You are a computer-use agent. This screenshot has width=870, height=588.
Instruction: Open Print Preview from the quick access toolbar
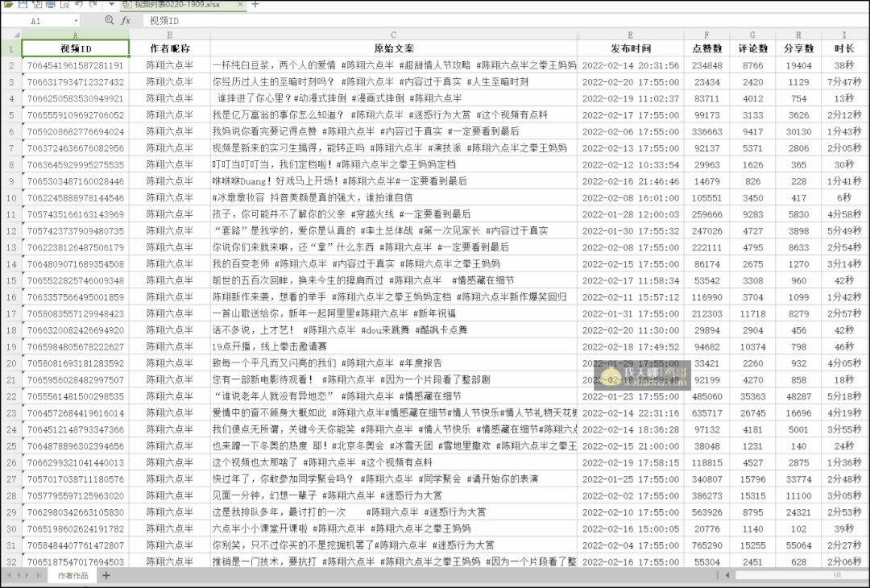64,4
